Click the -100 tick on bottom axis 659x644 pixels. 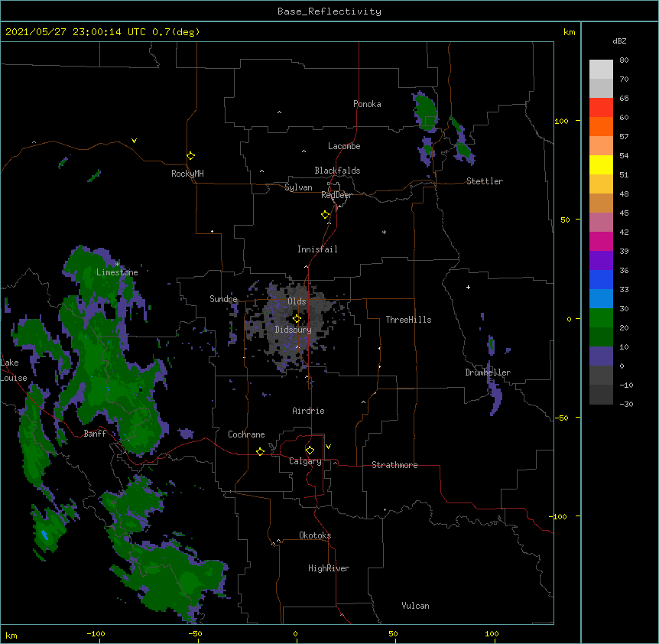[x=96, y=633]
